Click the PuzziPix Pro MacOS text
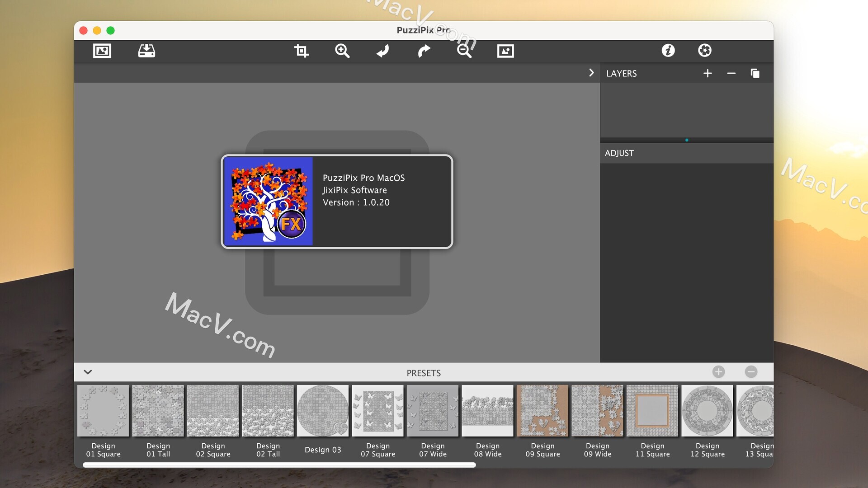The height and width of the screenshot is (488, 868). (364, 178)
